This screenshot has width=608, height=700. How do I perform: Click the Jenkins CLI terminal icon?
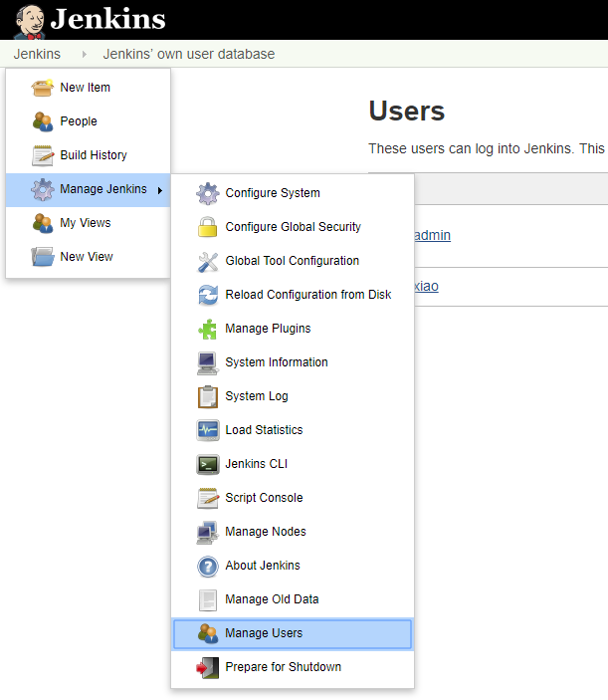207,464
